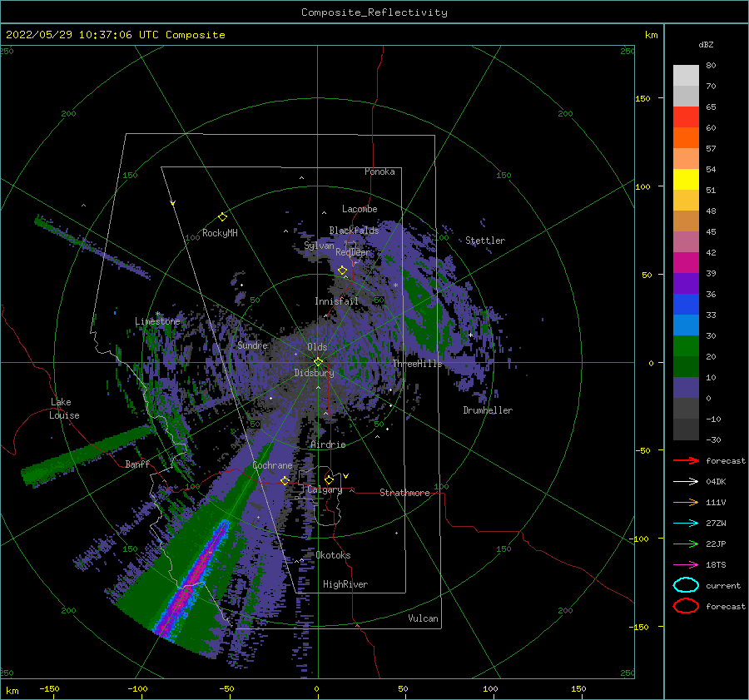Click the km unit label at top right
Image resolution: width=749 pixels, height=700 pixels.
click(x=651, y=35)
